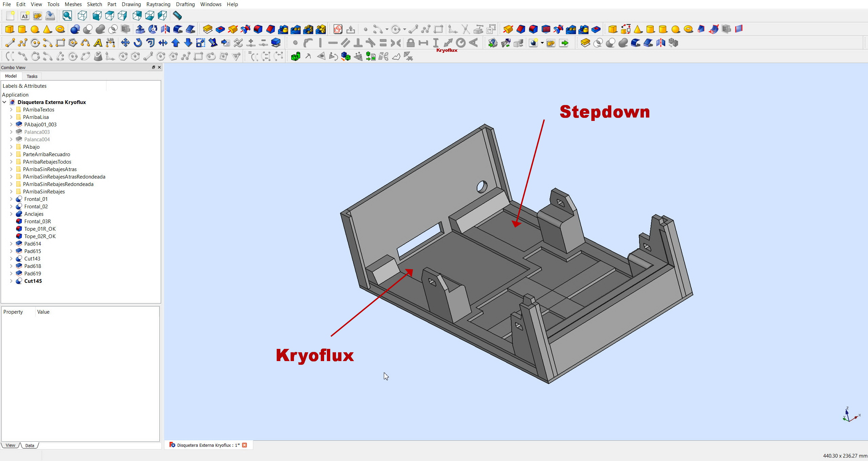Create a cone primitive next to sphere
The image size is (868, 461).
(x=47, y=29)
